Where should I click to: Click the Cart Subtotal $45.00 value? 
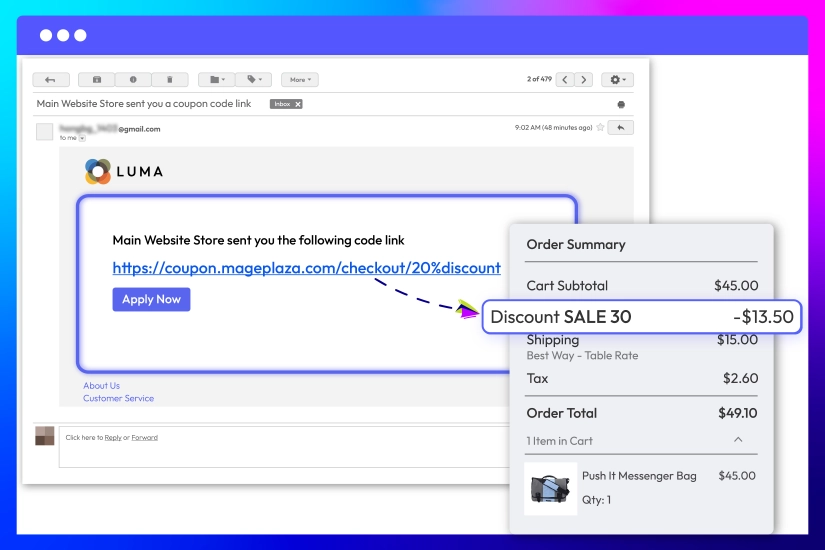[736, 286]
